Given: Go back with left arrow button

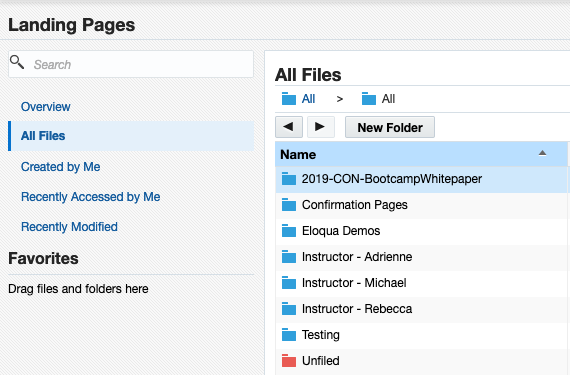Looking at the screenshot, I should pyautogui.click(x=289, y=127).
